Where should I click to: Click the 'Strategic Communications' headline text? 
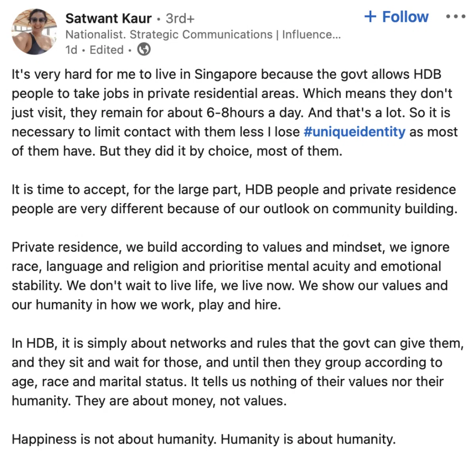pyautogui.click(x=201, y=35)
